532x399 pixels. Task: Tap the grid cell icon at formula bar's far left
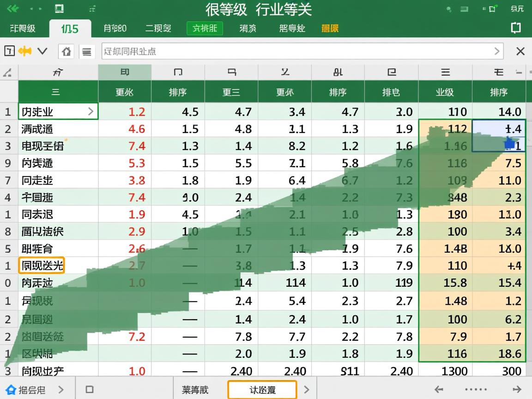pos(10,51)
